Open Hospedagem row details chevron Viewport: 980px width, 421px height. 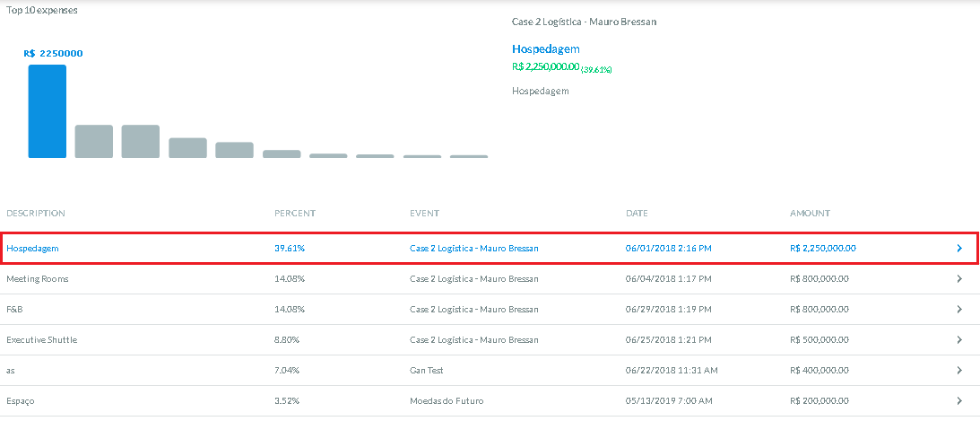point(959,249)
